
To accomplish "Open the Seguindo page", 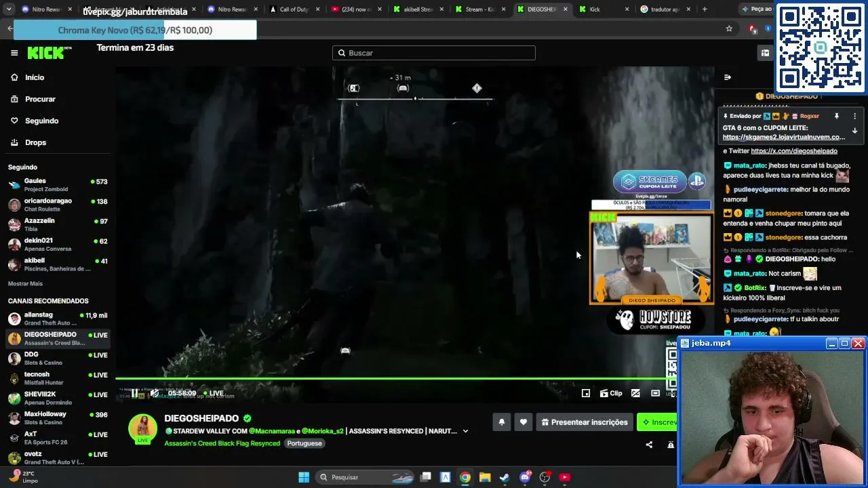I will point(41,121).
